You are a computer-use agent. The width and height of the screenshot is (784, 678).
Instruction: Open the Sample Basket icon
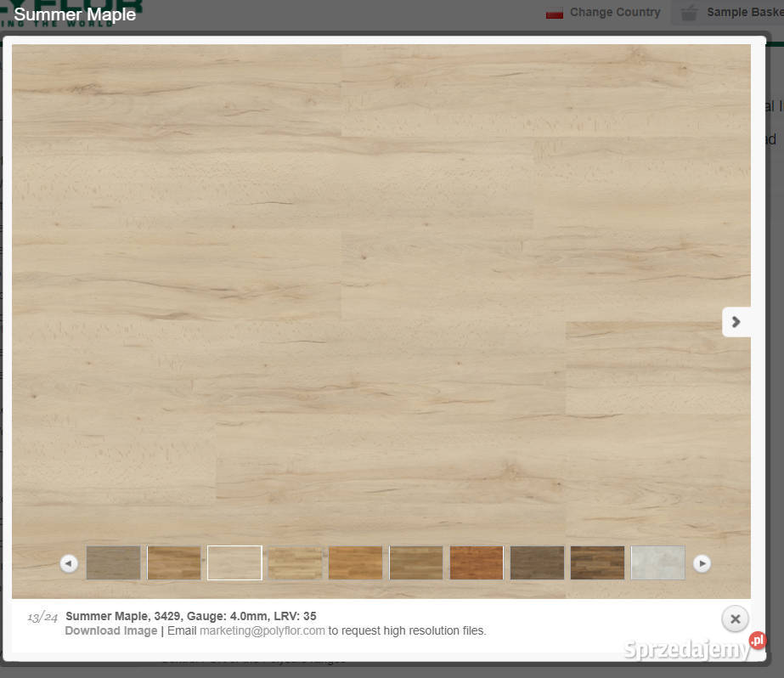(689, 13)
